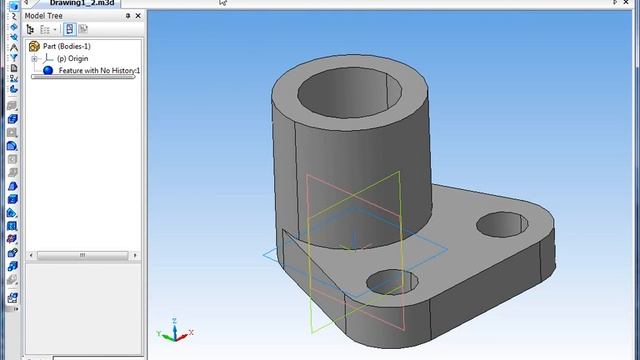
Task: Click the blue sphere feature icon
Action: click(x=48, y=70)
